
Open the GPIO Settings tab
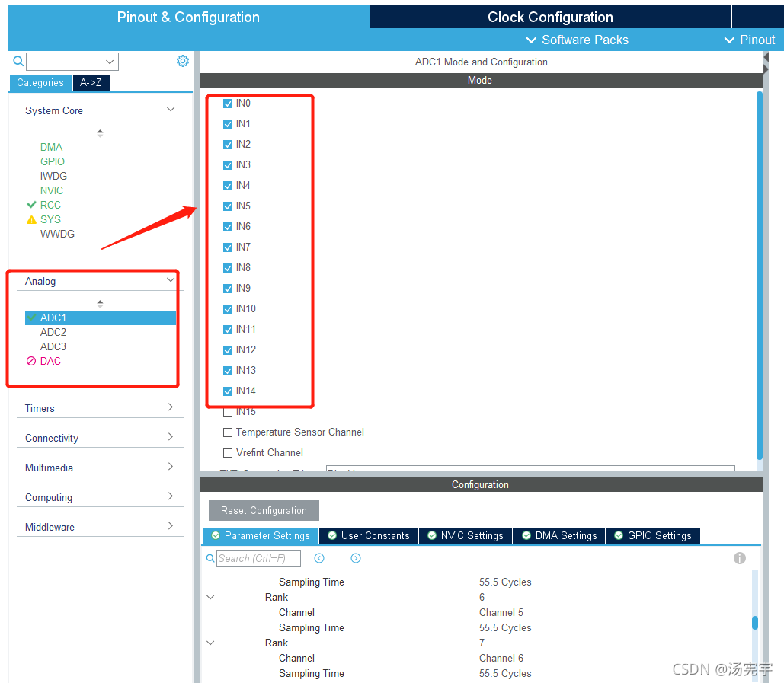(x=653, y=535)
